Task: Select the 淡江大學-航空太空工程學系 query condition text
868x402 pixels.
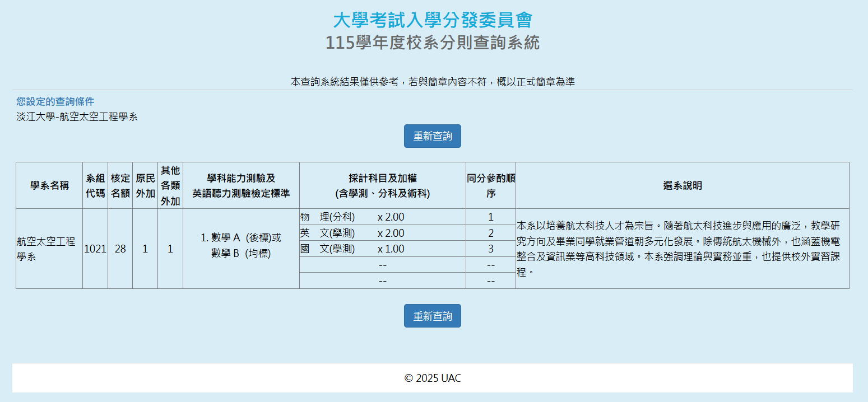Action: (77, 117)
